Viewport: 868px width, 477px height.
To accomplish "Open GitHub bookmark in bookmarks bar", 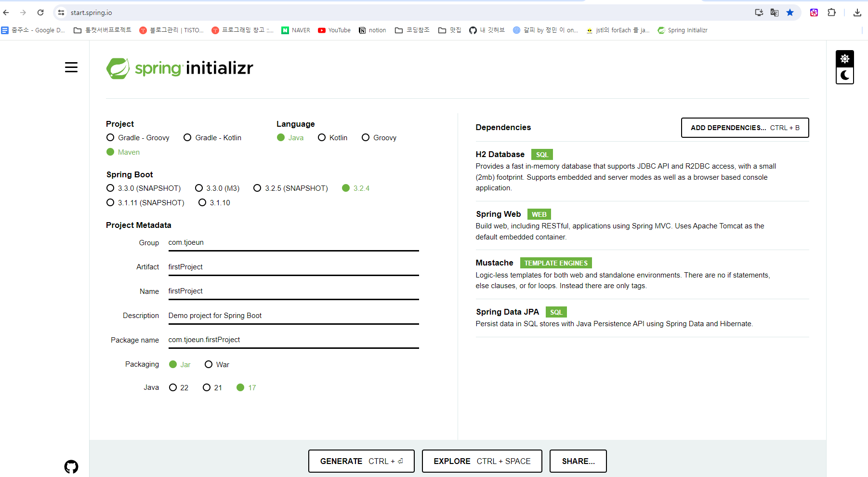I will point(487,30).
